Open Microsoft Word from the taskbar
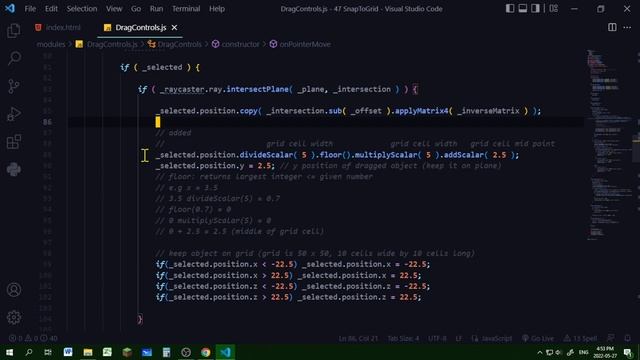This screenshot has width=640, height=360. (68, 352)
